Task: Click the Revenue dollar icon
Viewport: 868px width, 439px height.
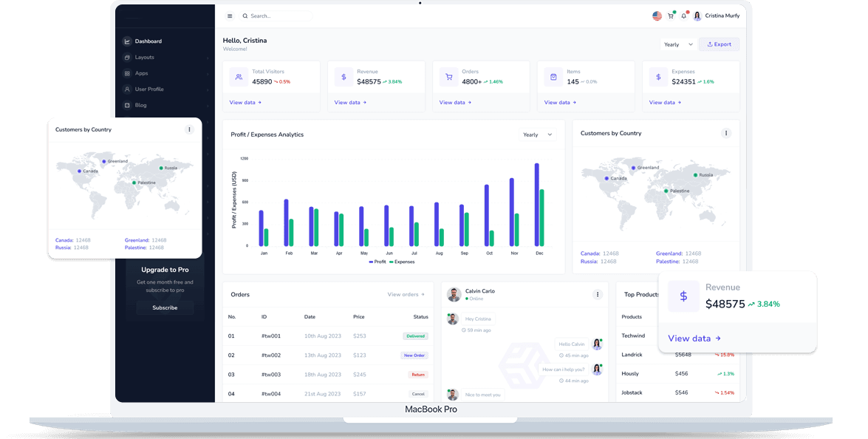Action: tap(343, 76)
